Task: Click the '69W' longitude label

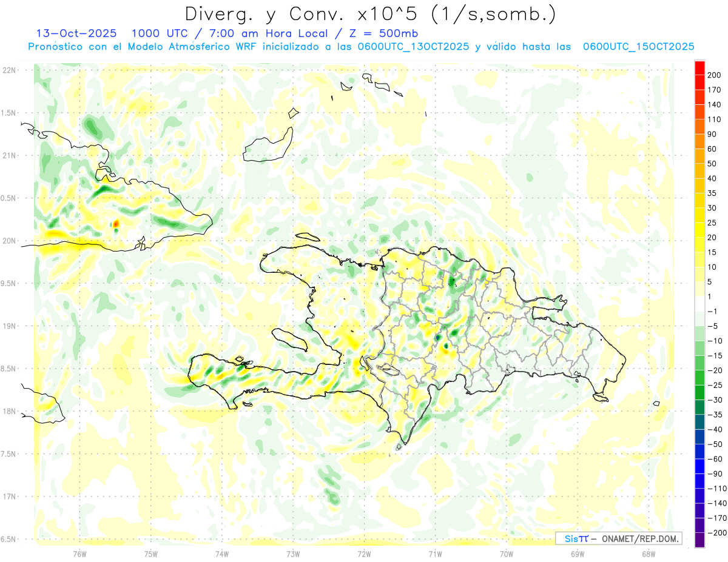Action: point(578,554)
